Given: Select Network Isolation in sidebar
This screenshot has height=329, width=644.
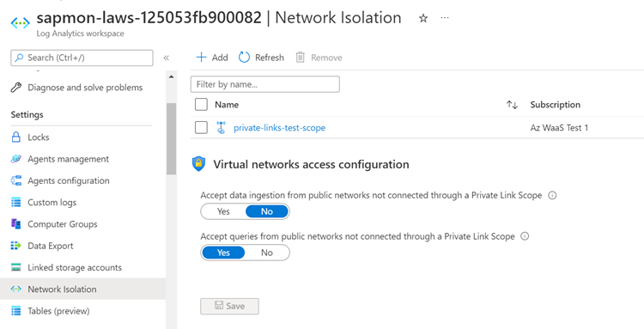Looking at the screenshot, I should [x=82, y=289].
